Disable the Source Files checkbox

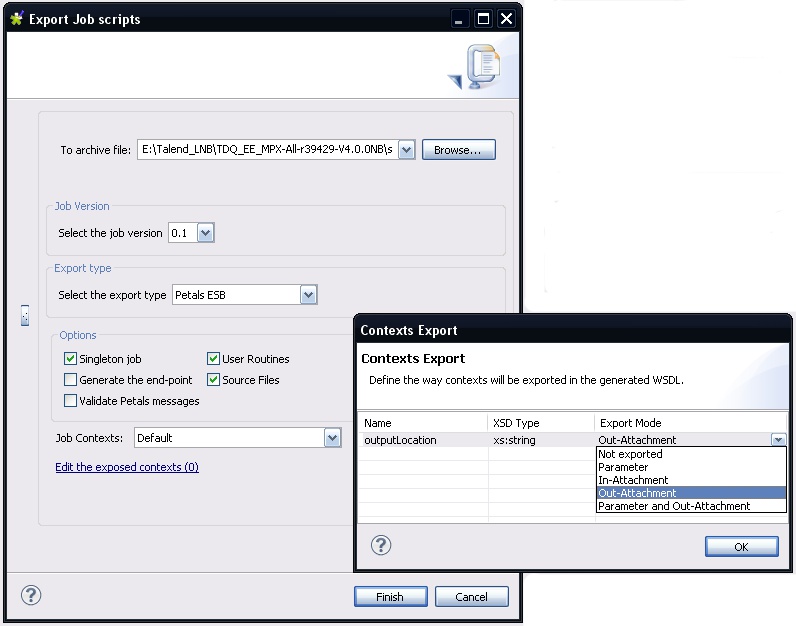pyautogui.click(x=214, y=380)
